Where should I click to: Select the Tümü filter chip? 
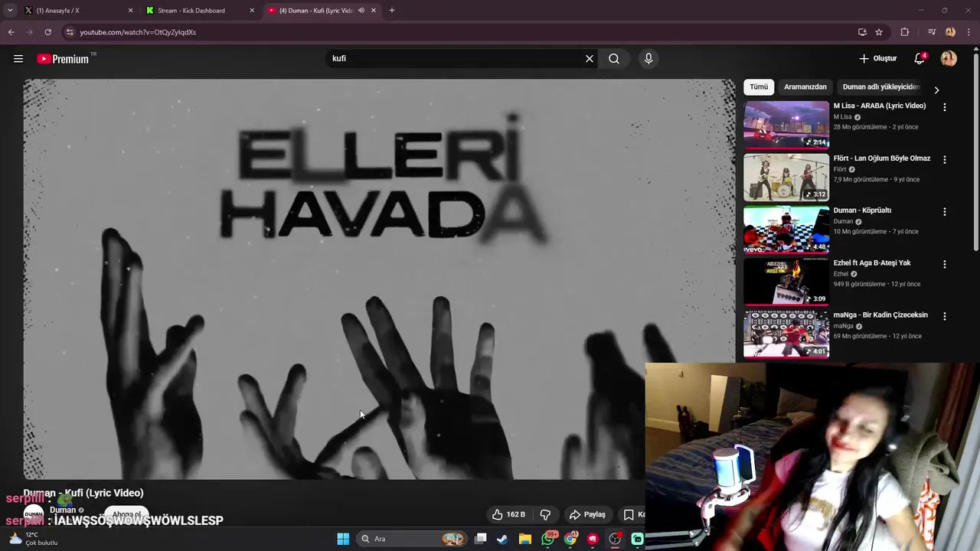click(759, 87)
